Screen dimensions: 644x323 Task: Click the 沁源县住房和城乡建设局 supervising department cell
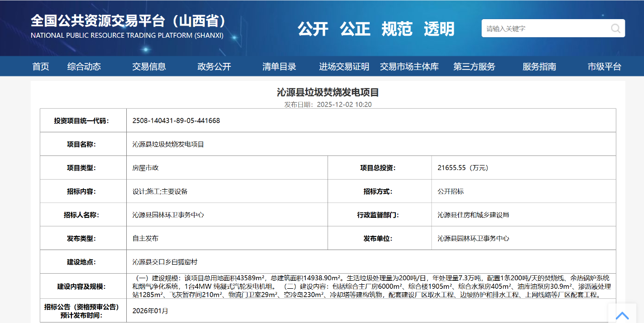click(473, 215)
